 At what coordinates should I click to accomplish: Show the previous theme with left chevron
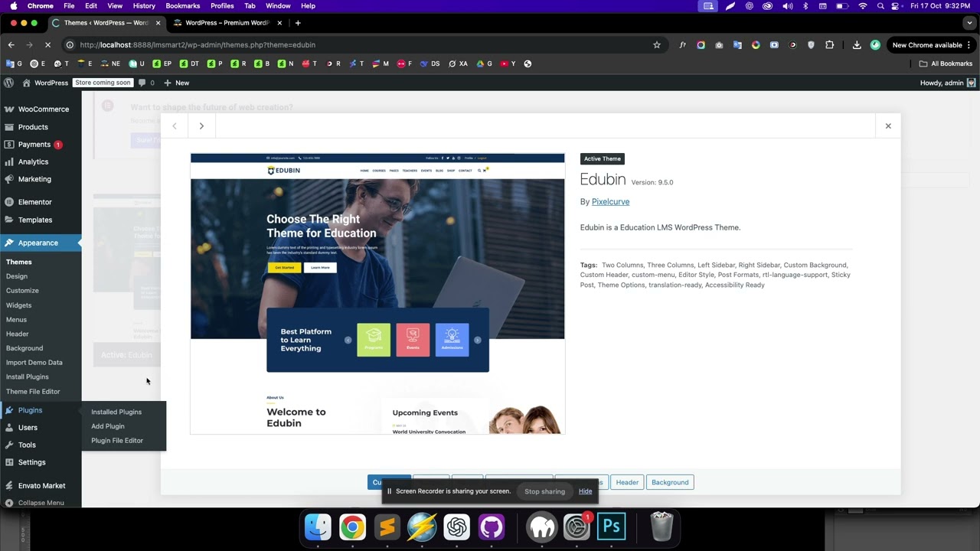(175, 126)
